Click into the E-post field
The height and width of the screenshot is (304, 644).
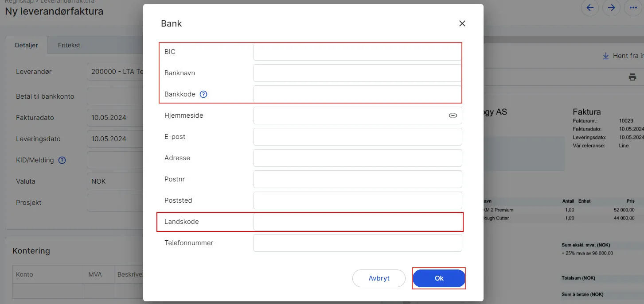point(357,137)
